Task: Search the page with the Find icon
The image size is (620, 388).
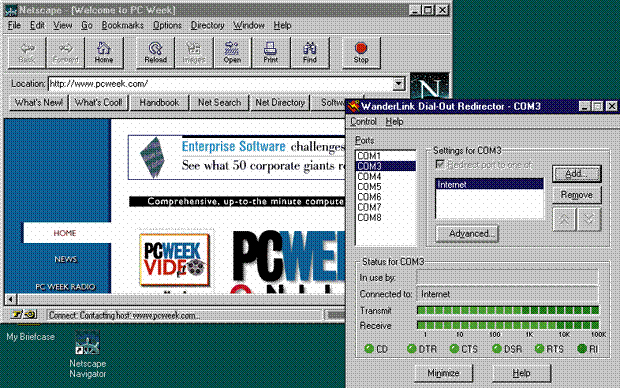Action: pos(310,53)
